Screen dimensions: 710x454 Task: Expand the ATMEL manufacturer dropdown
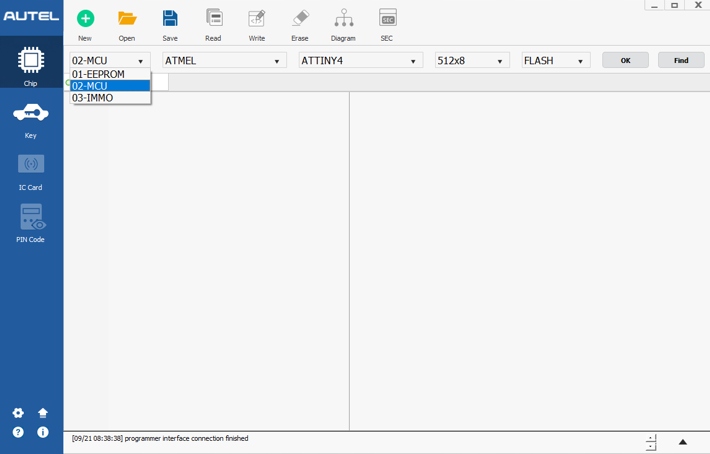[224, 61]
